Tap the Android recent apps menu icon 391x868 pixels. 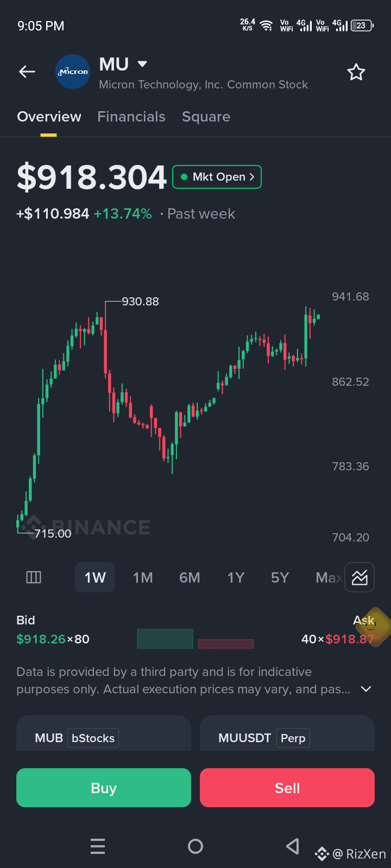[x=98, y=846]
